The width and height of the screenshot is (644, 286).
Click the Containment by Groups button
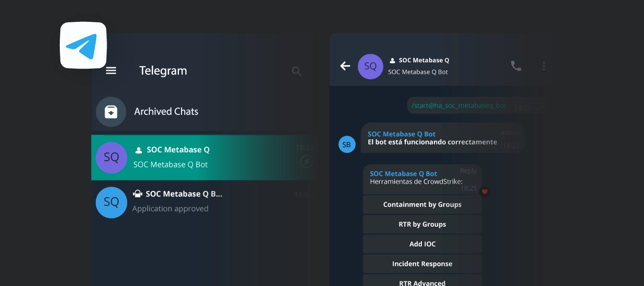422,204
